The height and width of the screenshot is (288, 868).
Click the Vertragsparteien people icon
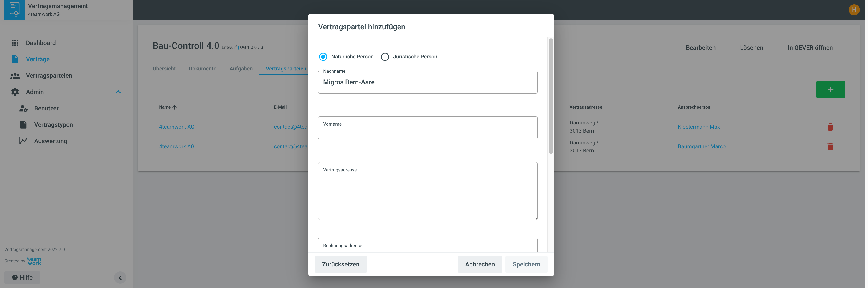(x=15, y=76)
